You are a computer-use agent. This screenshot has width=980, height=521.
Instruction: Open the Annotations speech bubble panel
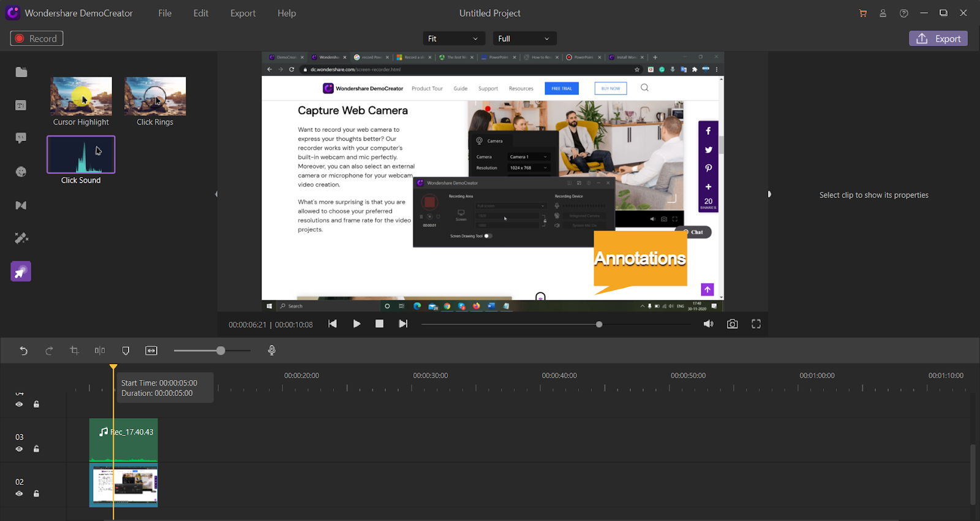point(21,138)
